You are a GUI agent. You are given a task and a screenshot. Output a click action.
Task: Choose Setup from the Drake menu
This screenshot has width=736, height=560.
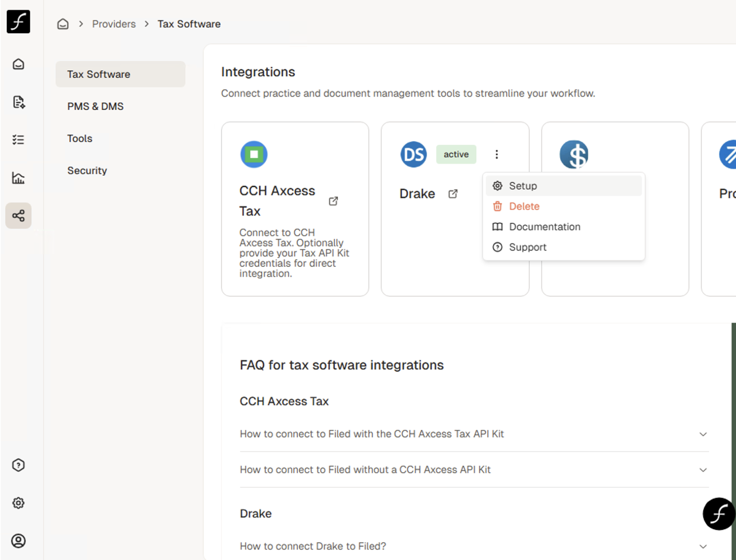[x=564, y=186]
